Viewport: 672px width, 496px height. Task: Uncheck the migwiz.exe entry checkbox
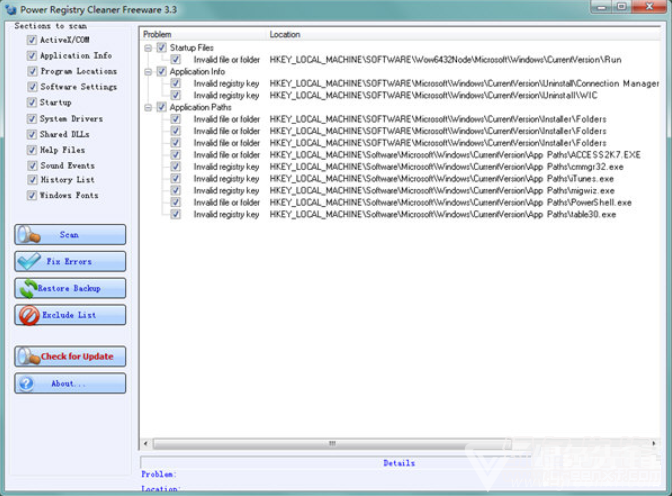pos(176,190)
